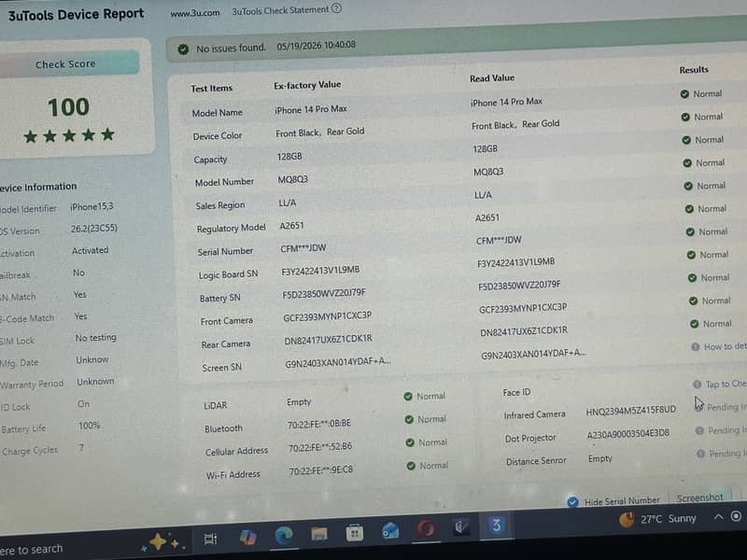Viewport: 747px width, 560px height.
Task: Click the green No issues found checkmark icon
Action: pyautogui.click(x=183, y=49)
